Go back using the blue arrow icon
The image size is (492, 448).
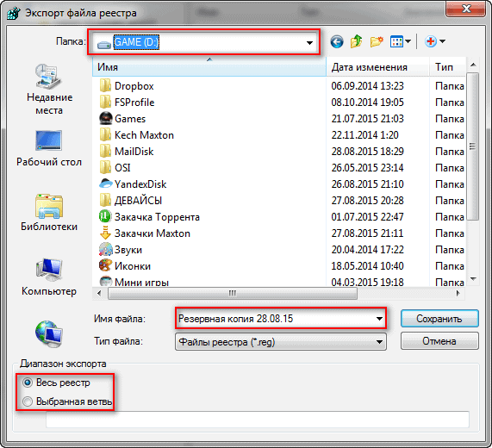tap(337, 41)
